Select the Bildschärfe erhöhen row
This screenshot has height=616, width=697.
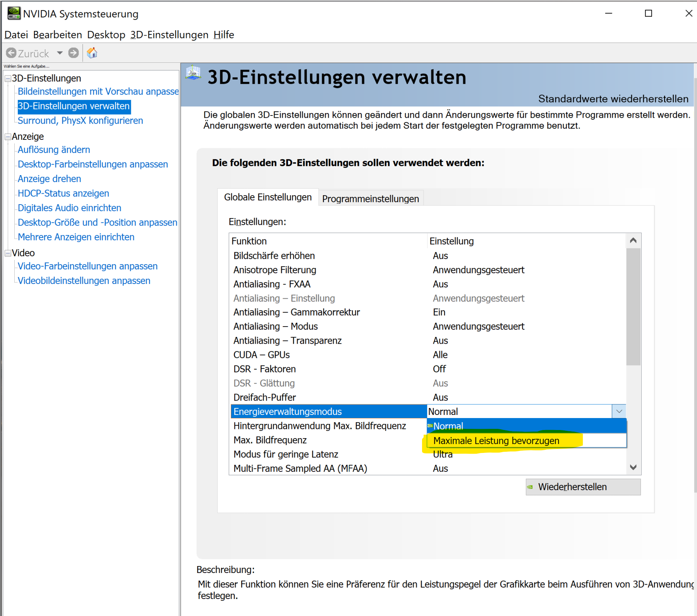tap(428, 256)
